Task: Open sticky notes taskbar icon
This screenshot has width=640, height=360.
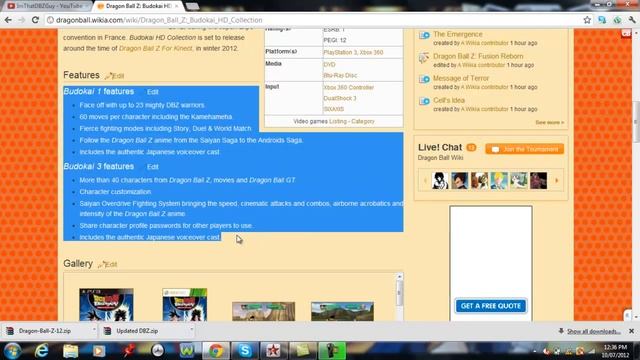Action: [x=302, y=351]
